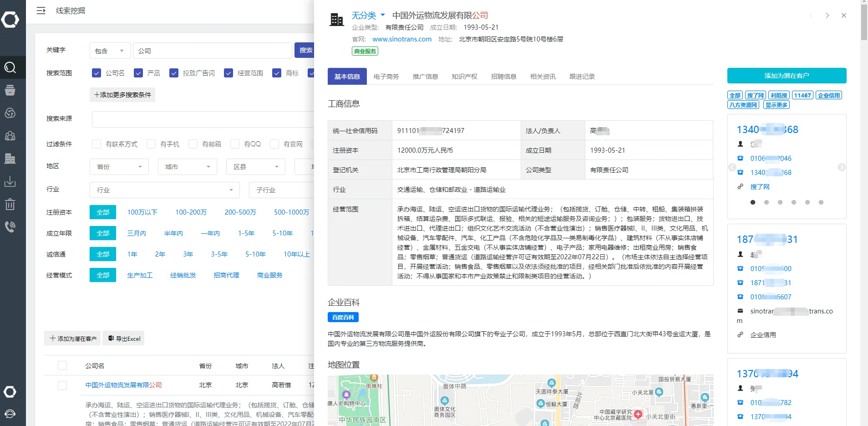Slide contact cards left with carousel arrow
This screenshot has height=426, width=868.
pyautogui.click(x=732, y=167)
